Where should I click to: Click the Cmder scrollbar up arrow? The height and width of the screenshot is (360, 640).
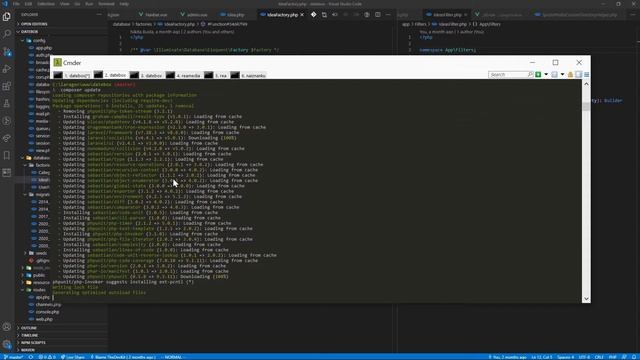click(x=586, y=84)
